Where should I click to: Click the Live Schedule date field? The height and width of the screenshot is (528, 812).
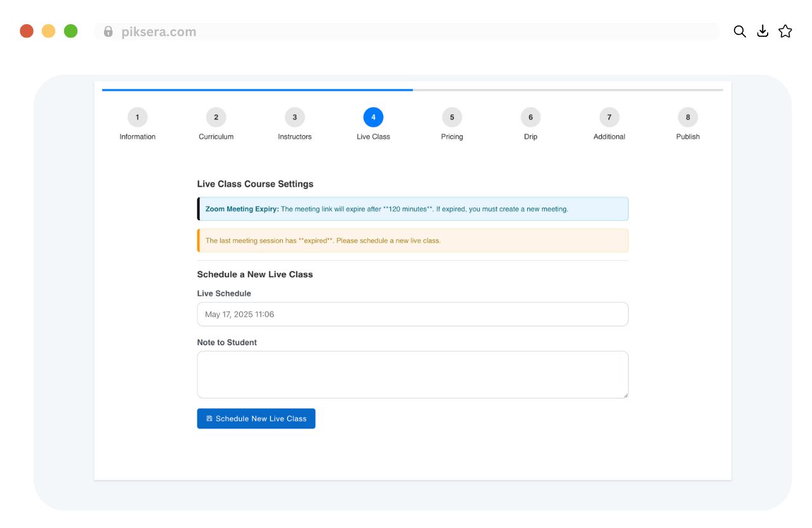pos(412,314)
